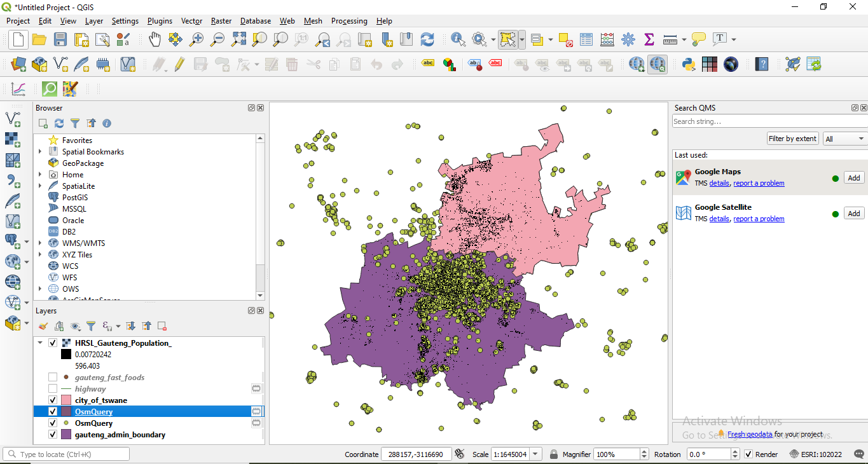The image size is (868, 464).
Task: Expand the XYZ Tiles node
Action: coord(40,255)
